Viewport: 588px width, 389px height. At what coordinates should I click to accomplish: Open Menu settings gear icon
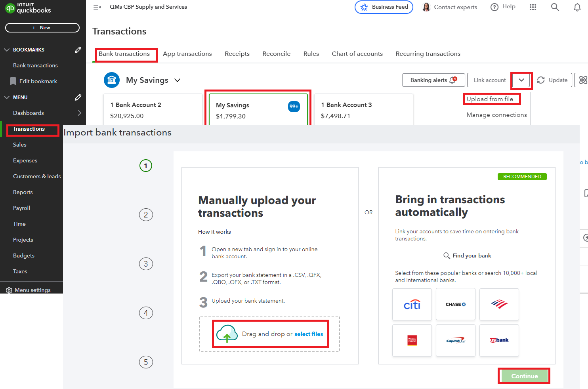click(x=9, y=290)
